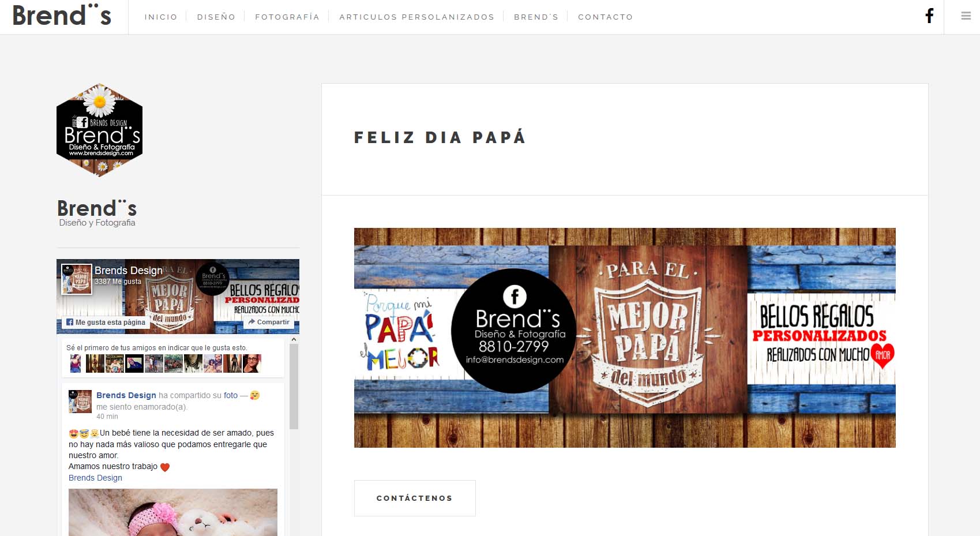Image resolution: width=980 pixels, height=536 pixels.
Task: Click the first friend profile photo
Action: 76,363
